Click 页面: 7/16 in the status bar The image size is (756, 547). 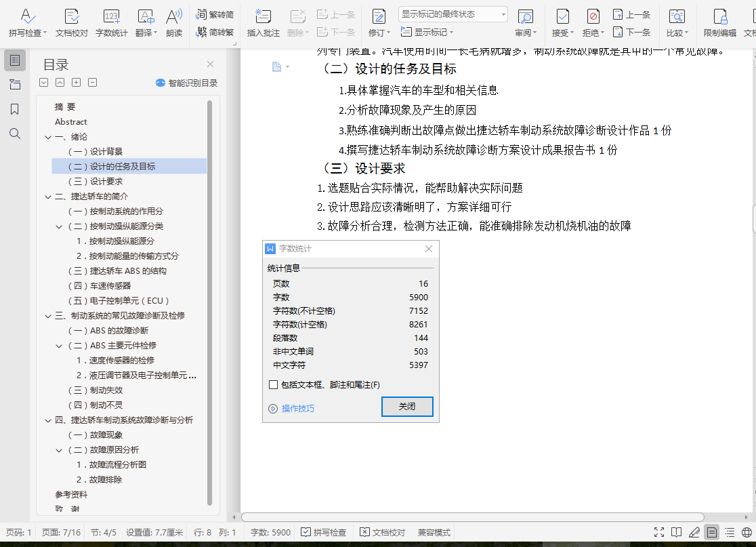pyautogui.click(x=61, y=533)
